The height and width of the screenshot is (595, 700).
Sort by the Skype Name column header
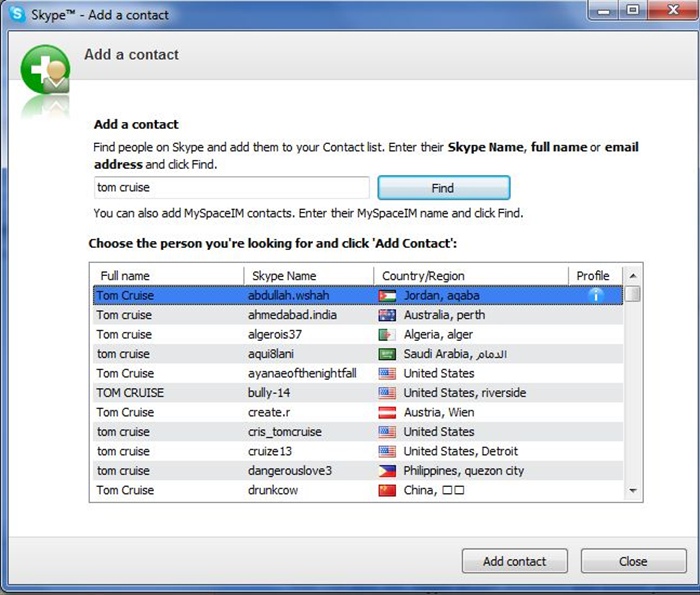coord(309,276)
